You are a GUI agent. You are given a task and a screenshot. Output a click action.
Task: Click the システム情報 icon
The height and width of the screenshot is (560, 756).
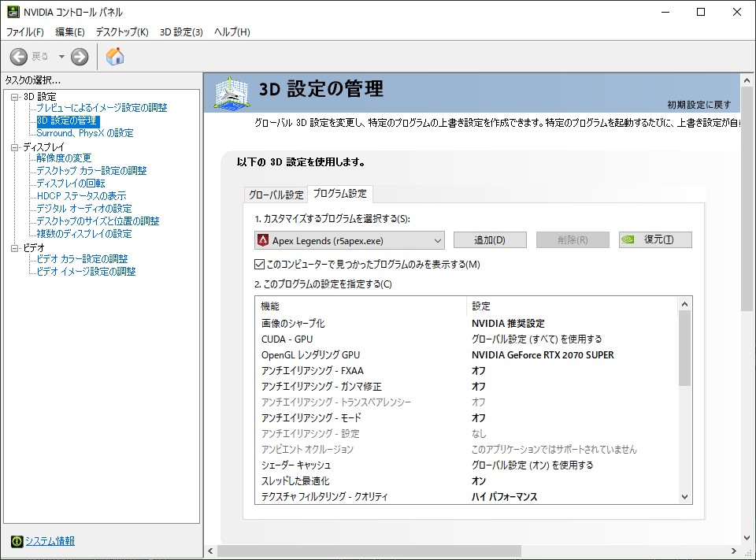[x=17, y=541]
